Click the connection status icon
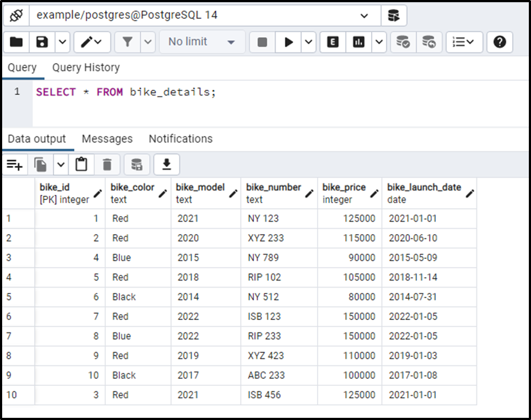531x420 pixels. [16, 16]
